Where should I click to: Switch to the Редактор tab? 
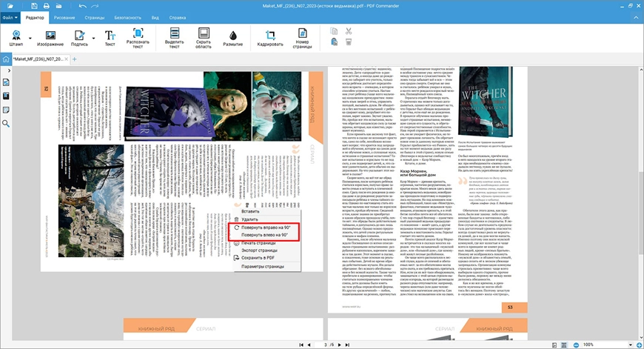(35, 18)
